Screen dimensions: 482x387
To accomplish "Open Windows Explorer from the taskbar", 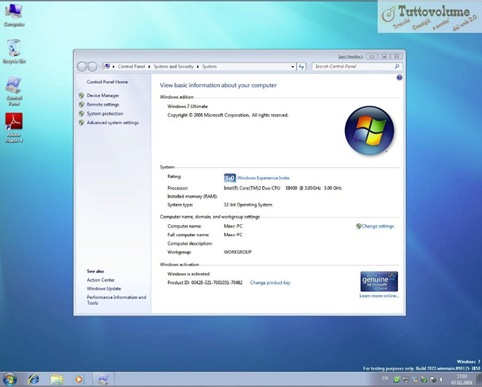I will click(x=57, y=379).
